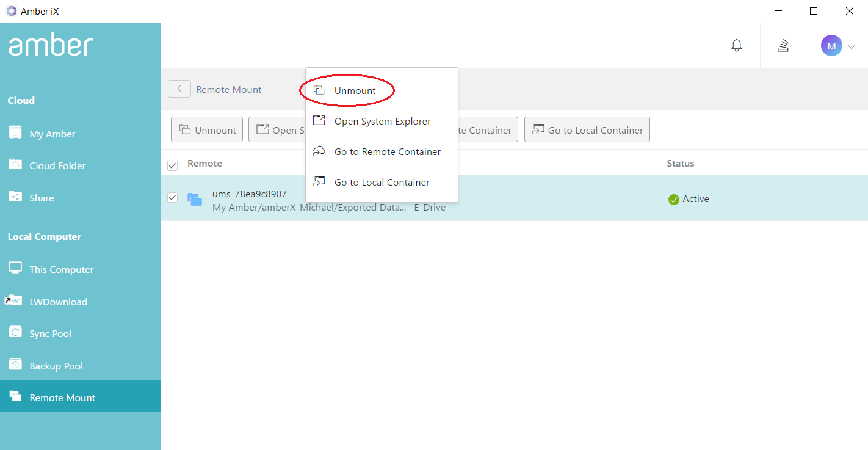Open Share in the sidebar
Screen dimensions: 868x450
pyautogui.click(x=42, y=198)
